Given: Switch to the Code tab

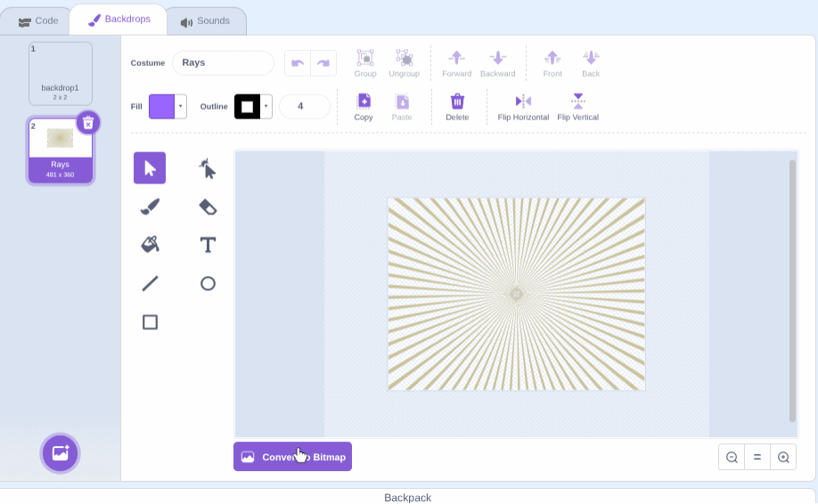Looking at the screenshot, I should [x=37, y=20].
